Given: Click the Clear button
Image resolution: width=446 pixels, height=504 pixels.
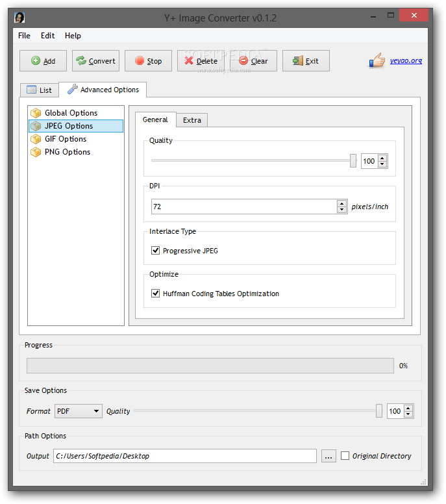Looking at the screenshot, I should 254,61.
